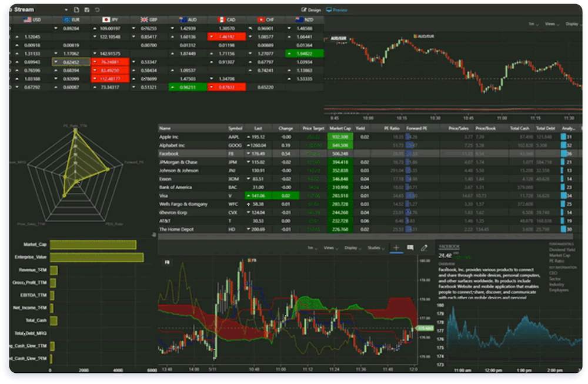Open the Studies dropdown on FB chart
588x384 pixels.
pyautogui.click(x=375, y=248)
